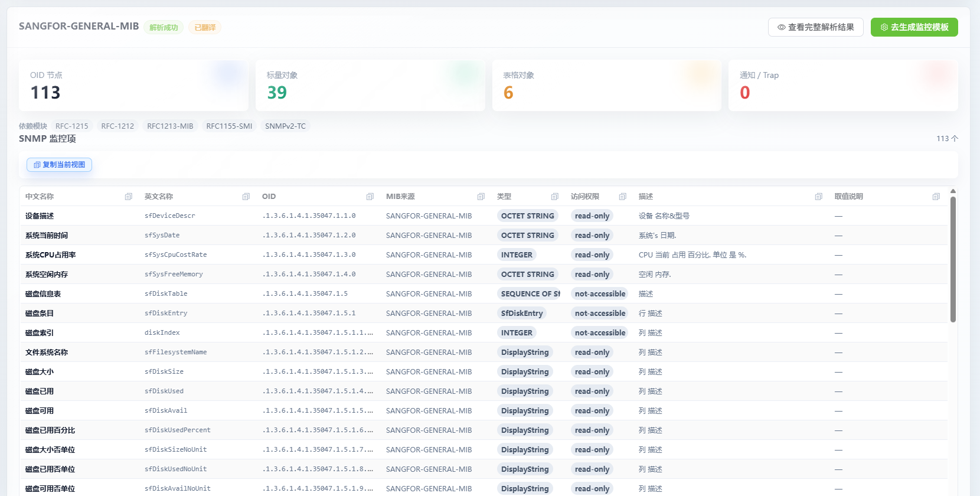Click the sfSysCpuCostRate English name cell

coord(176,255)
